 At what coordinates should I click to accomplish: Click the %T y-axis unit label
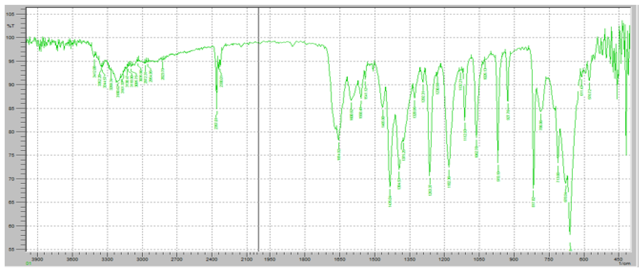tap(11, 26)
